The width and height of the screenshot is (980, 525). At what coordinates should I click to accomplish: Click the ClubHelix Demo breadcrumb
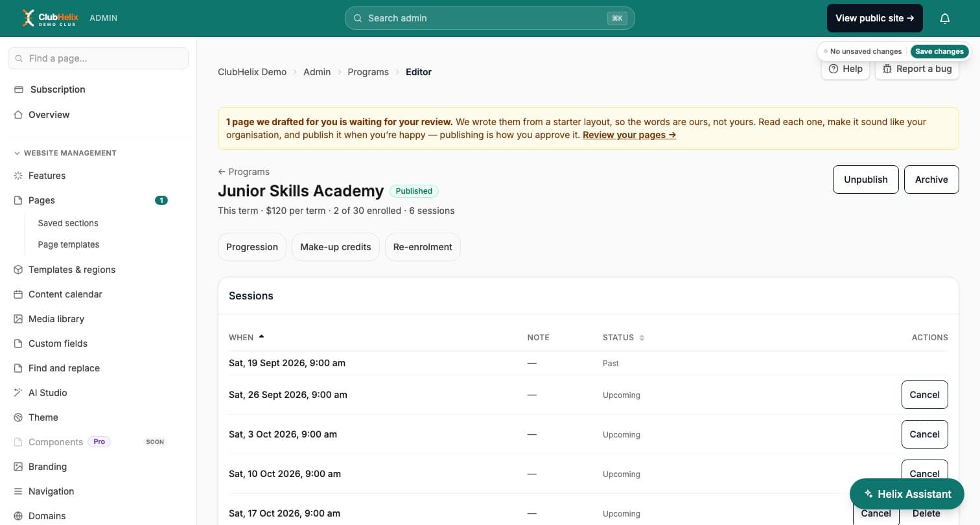point(252,72)
